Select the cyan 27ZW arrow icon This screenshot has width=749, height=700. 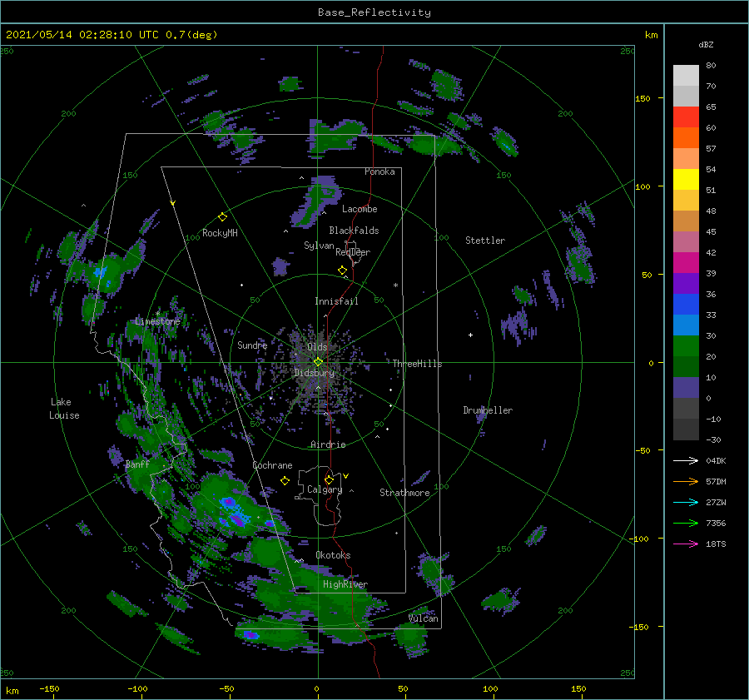[x=686, y=502]
